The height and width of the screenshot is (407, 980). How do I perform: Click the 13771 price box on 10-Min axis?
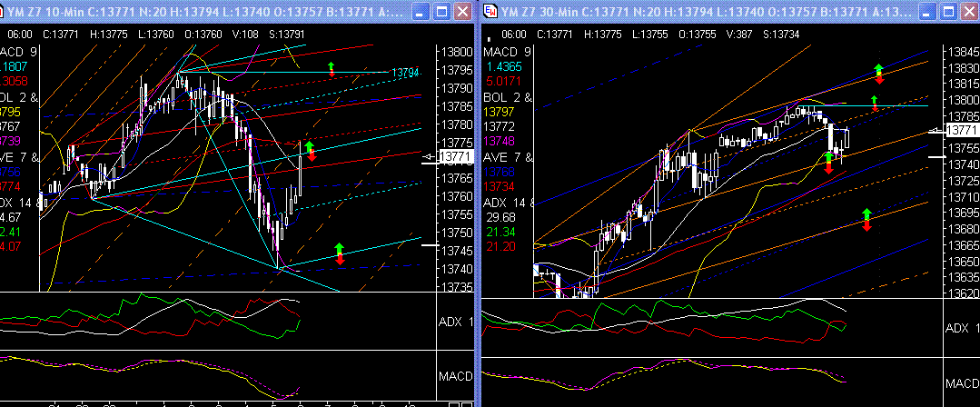(x=456, y=157)
